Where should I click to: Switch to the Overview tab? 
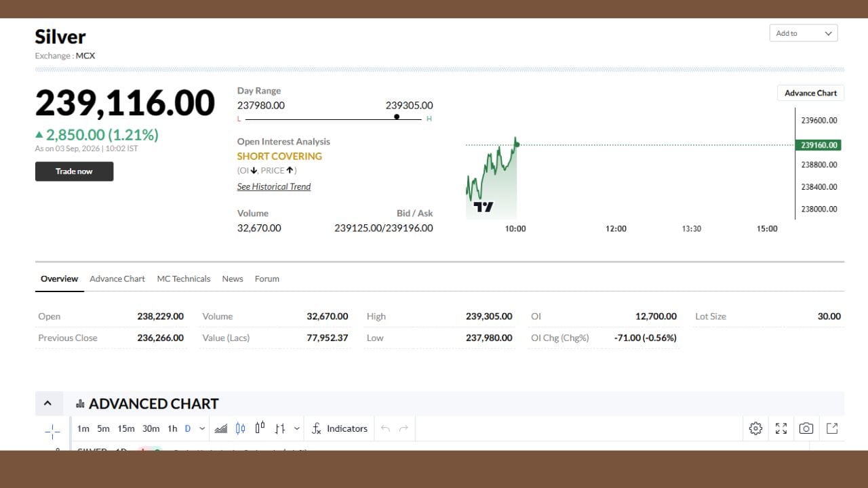click(59, 279)
